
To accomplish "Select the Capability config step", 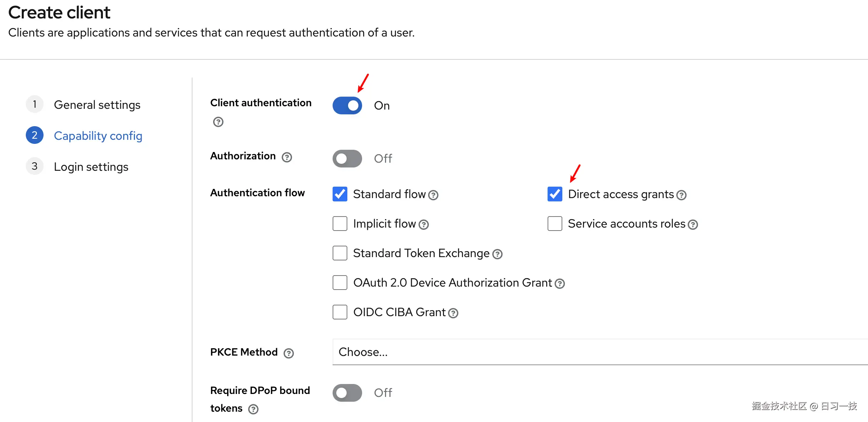I will [98, 135].
